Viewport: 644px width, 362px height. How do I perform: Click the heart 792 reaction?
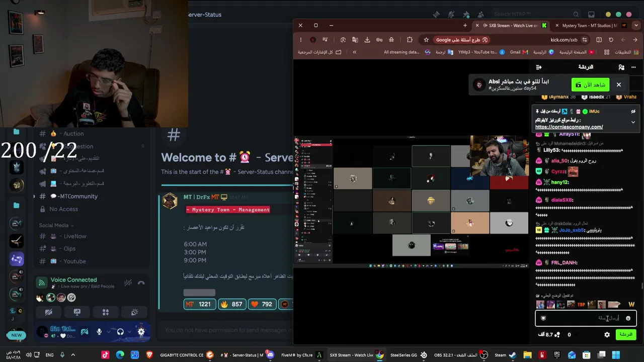coord(263,304)
